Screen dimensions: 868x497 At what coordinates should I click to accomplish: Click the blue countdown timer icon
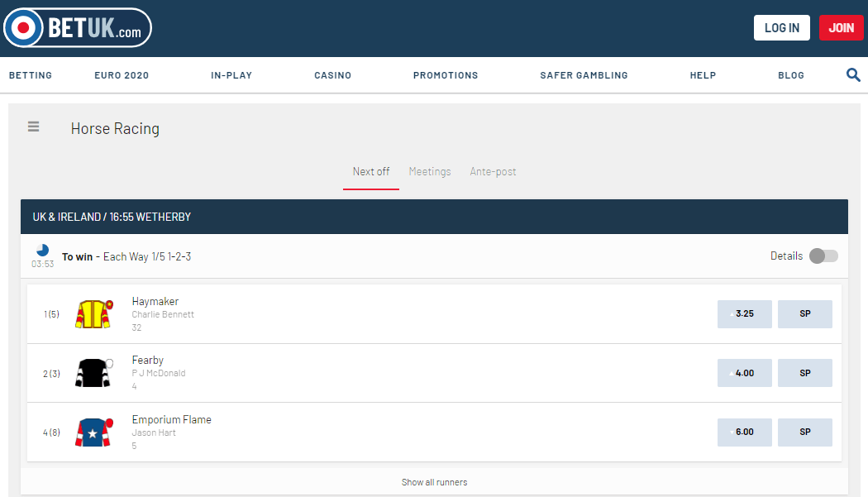pyautogui.click(x=42, y=251)
